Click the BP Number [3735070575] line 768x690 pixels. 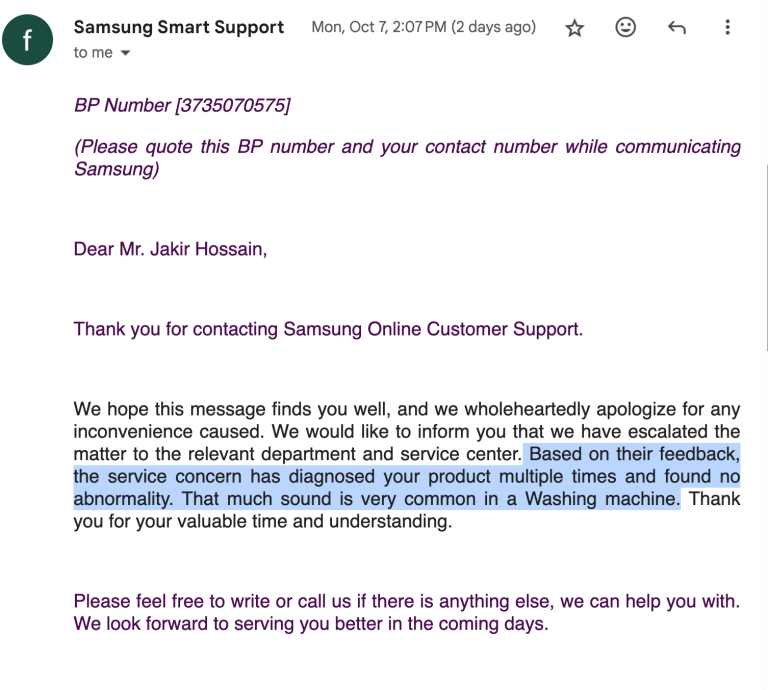182,105
